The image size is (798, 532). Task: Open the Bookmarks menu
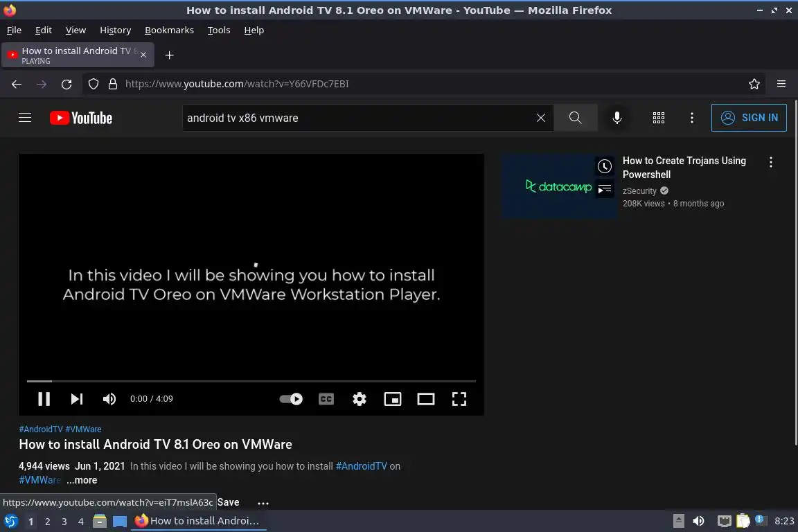tap(170, 30)
